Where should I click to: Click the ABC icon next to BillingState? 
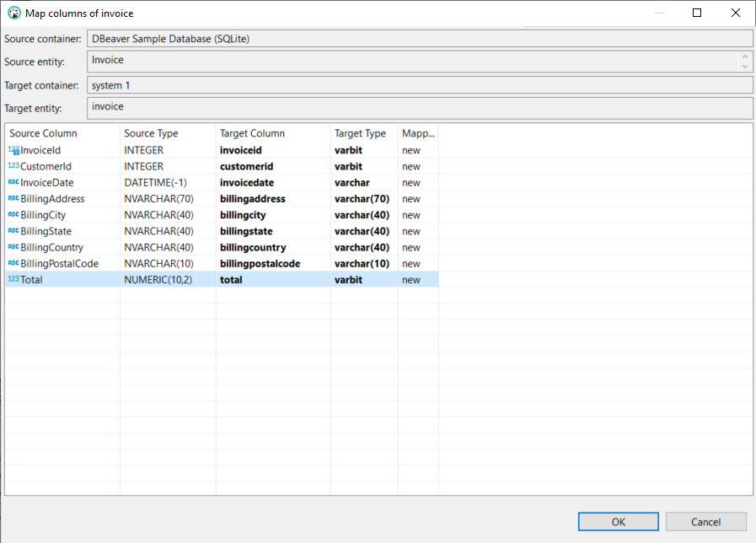(x=13, y=231)
